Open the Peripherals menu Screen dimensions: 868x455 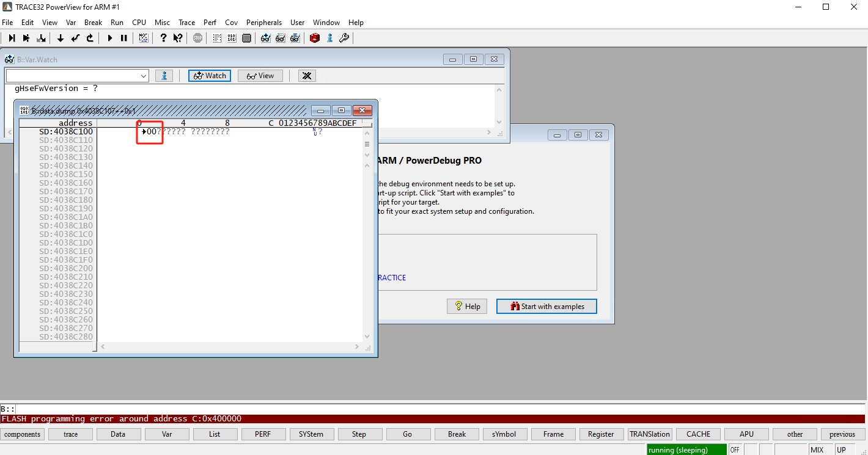tap(264, 22)
